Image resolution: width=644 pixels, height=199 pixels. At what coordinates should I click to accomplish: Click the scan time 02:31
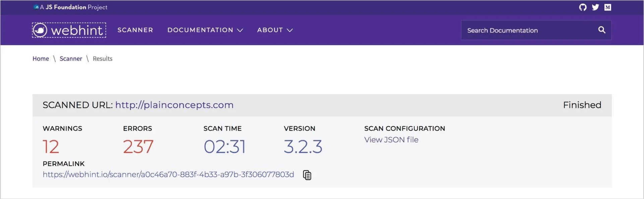pyautogui.click(x=224, y=147)
